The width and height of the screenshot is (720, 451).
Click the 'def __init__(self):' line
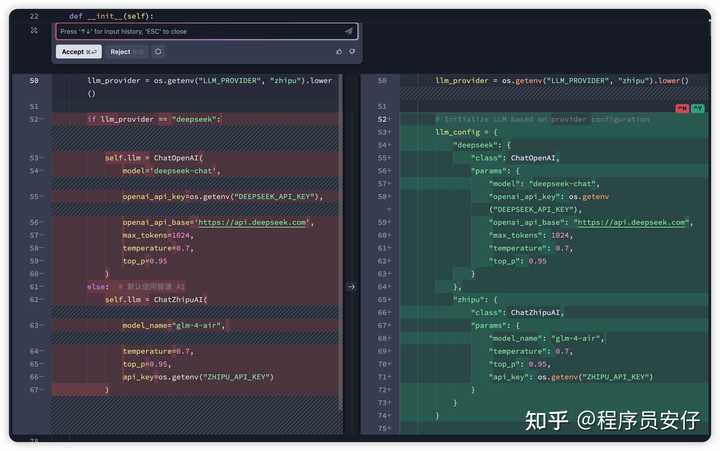[112, 16]
